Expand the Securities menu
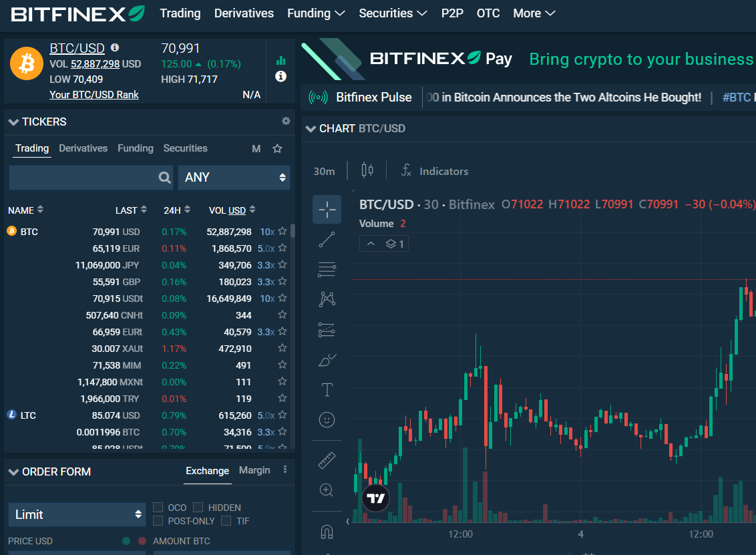This screenshot has width=756, height=555. [x=393, y=13]
